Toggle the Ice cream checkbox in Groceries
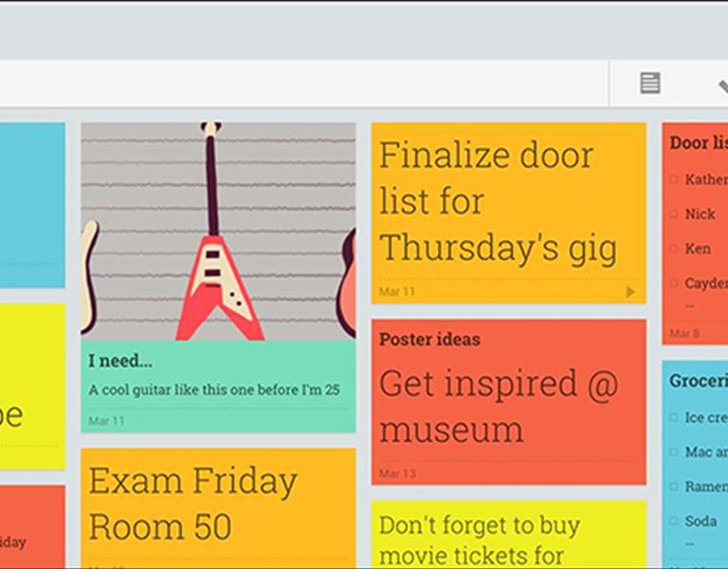 (674, 417)
